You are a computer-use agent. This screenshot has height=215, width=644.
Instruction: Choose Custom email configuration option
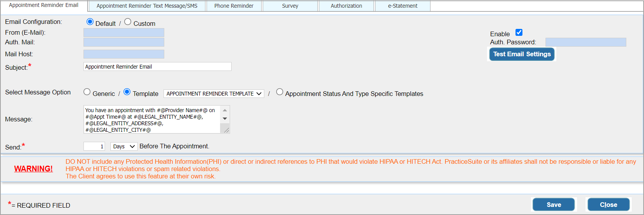(128, 22)
